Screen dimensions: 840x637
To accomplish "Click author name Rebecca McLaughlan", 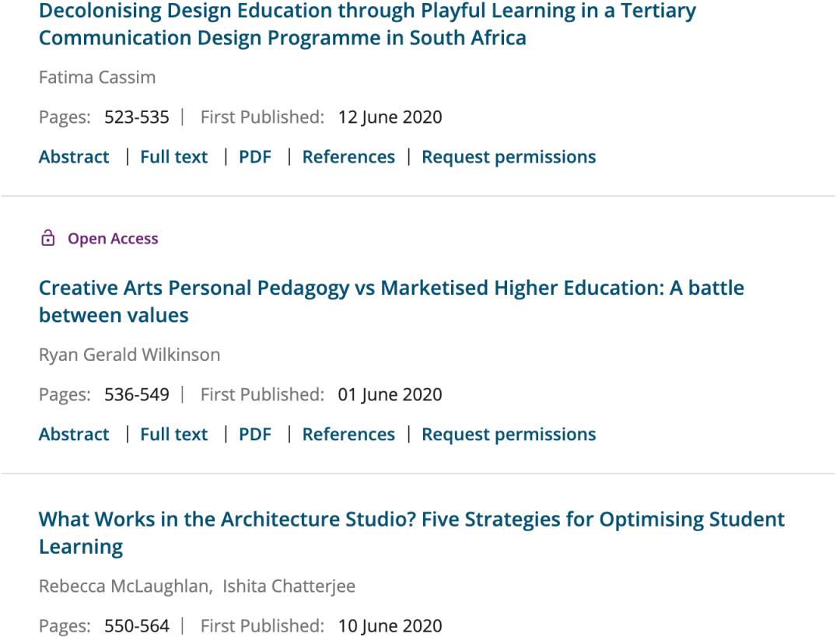I will tap(124, 586).
